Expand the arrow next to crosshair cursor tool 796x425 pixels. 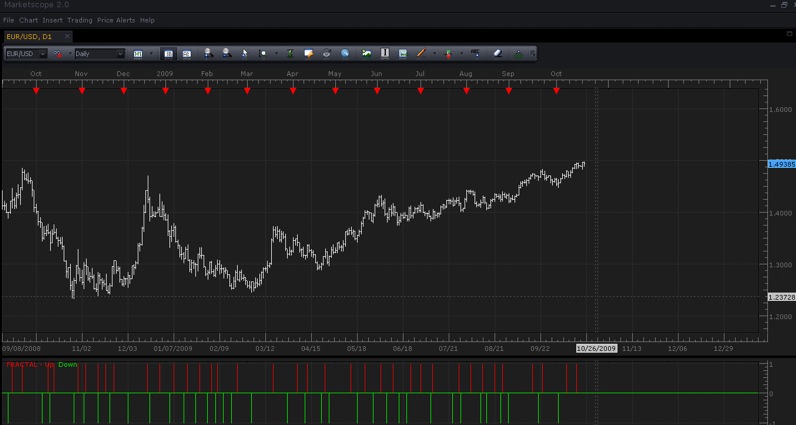pos(276,53)
